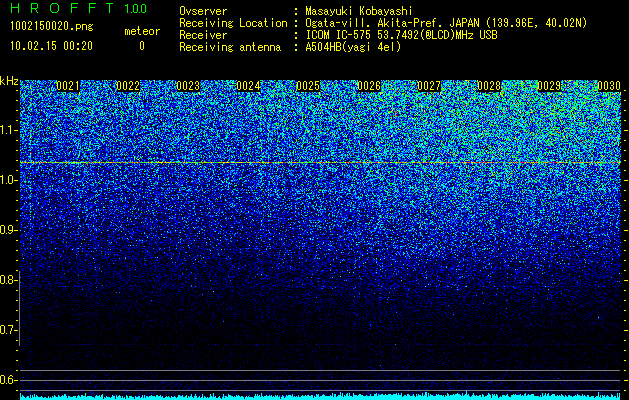Click the Receiving antenna label
This screenshot has height=400, width=629.
click(x=230, y=47)
